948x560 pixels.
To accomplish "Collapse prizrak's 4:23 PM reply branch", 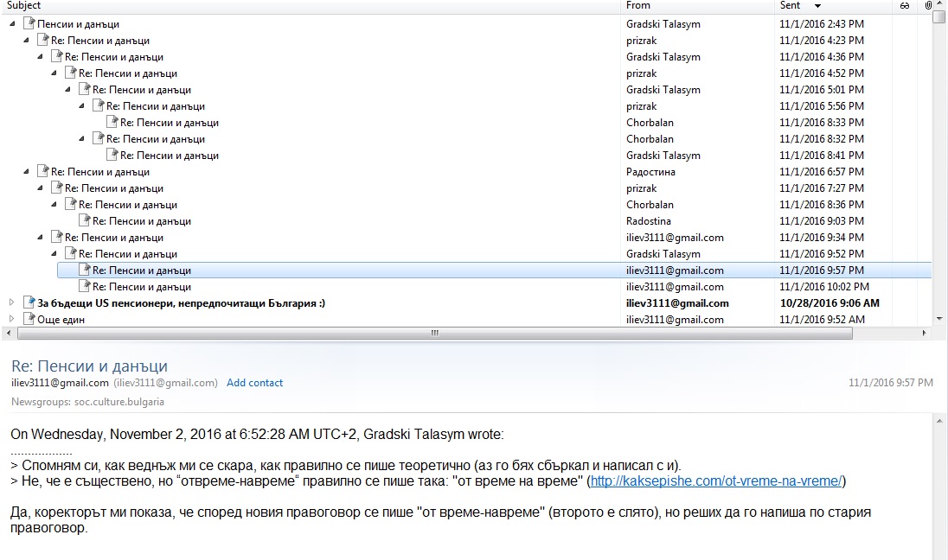I will point(26,40).
